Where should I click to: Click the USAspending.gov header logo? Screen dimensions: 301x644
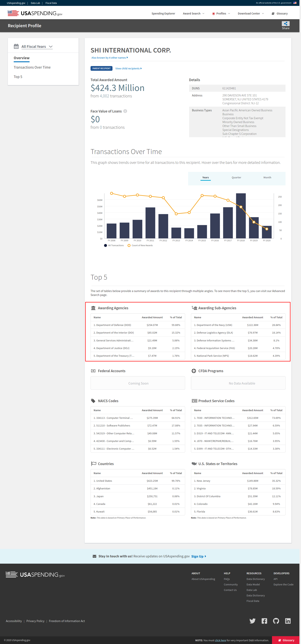click(35, 13)
